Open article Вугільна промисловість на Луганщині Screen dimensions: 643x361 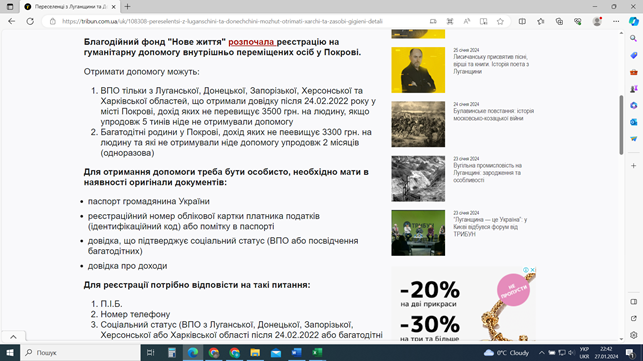(x=487, y=173)
